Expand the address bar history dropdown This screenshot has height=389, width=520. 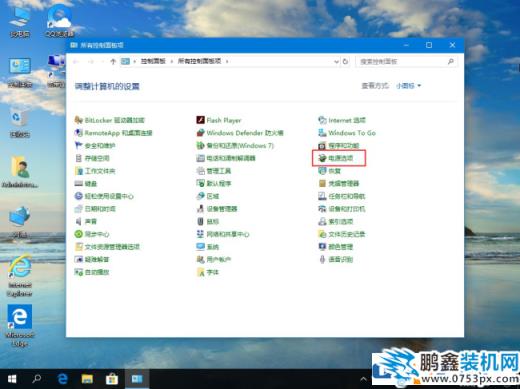tap(336, 62)
